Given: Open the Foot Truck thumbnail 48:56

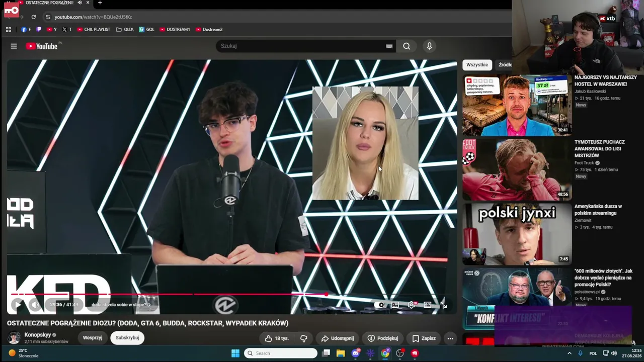Looking at the screenshot, I should 517,170.
